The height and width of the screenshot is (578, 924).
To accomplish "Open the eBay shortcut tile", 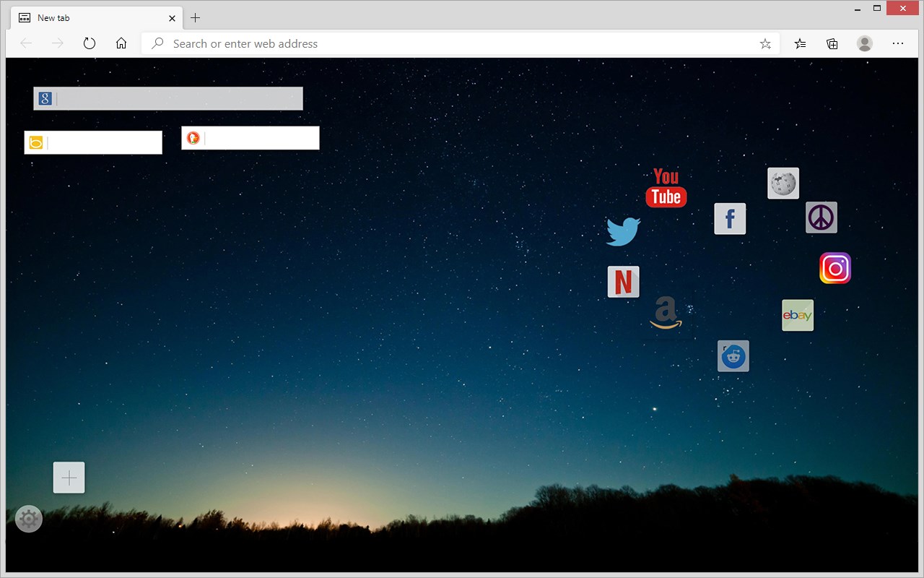I will 798,316.
